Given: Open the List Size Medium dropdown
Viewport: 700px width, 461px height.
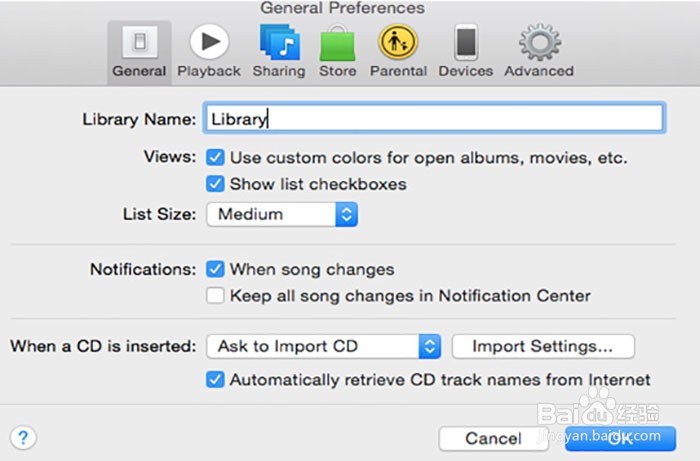Looking at the screenshot, I should point(282,214).
